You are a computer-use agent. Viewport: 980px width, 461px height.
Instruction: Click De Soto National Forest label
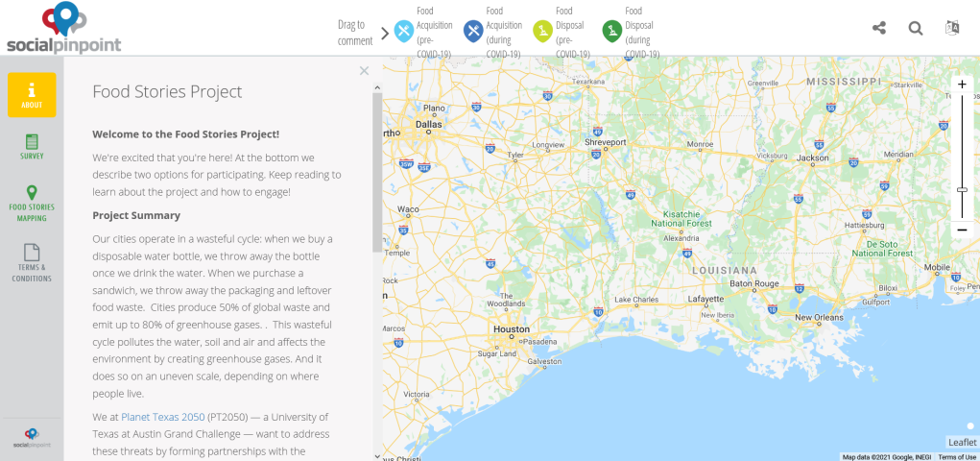[x=882, y=249]
